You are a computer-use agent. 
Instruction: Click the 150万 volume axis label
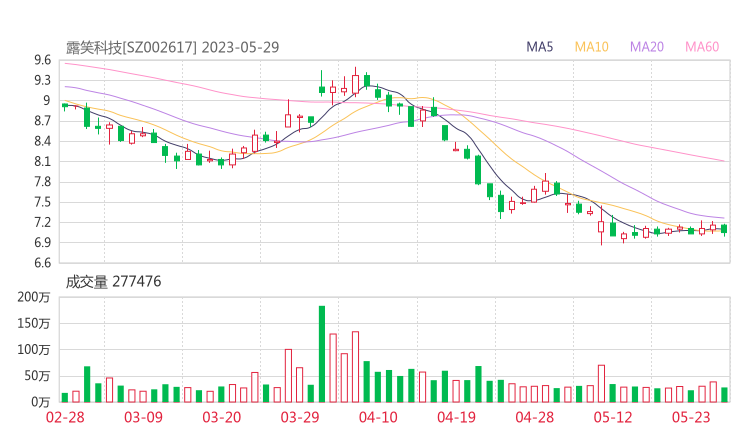tap(34, 323)
